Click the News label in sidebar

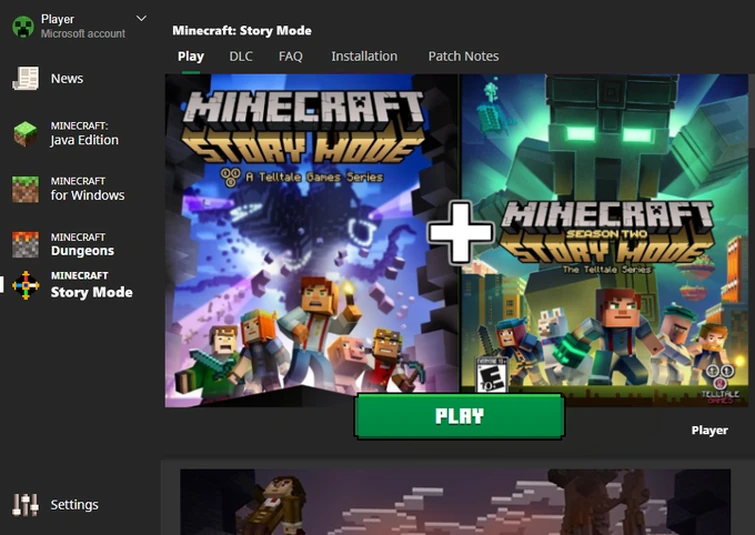pos(67,78)
